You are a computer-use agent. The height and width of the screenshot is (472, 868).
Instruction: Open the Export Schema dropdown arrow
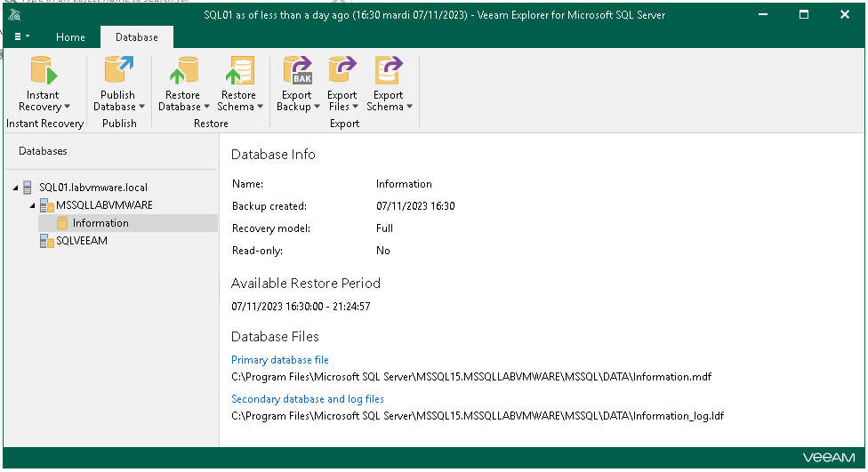410,107
